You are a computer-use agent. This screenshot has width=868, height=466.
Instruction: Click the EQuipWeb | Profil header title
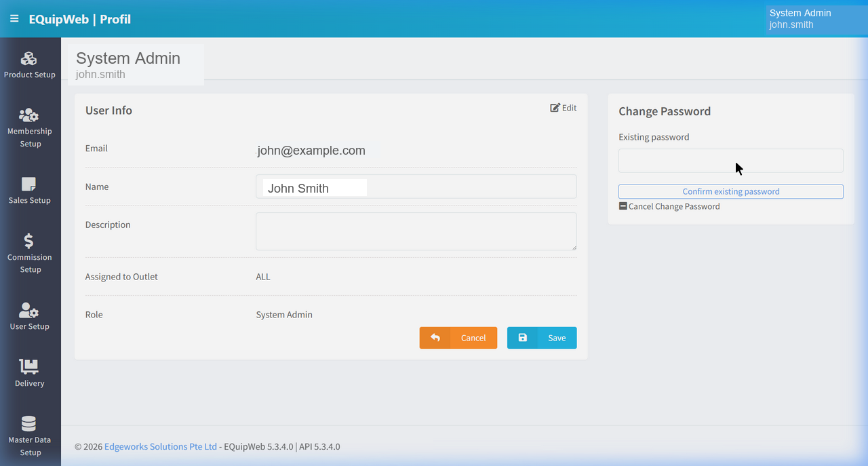[80, 19]
